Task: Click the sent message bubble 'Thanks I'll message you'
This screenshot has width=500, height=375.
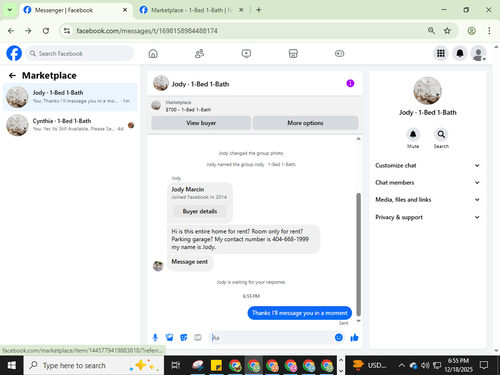Action: coord(299,313)
